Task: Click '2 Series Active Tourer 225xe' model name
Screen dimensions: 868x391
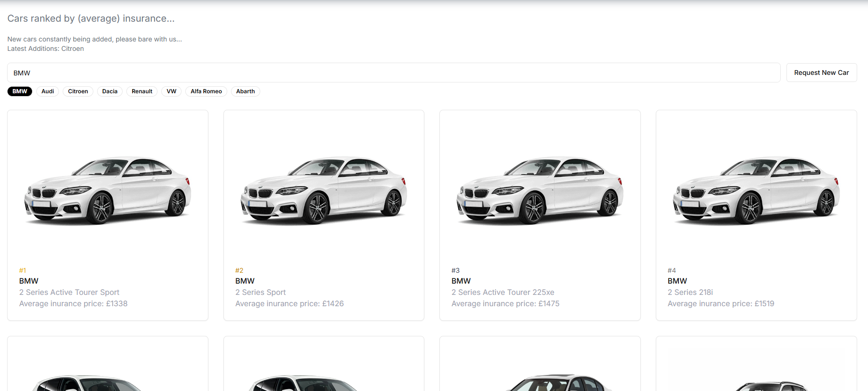Action: (503, 292)
